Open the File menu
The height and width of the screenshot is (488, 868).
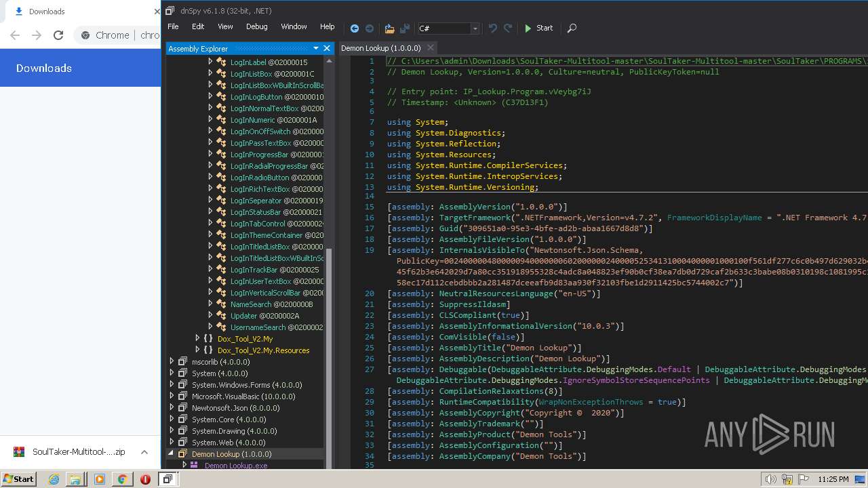[173, 26]
